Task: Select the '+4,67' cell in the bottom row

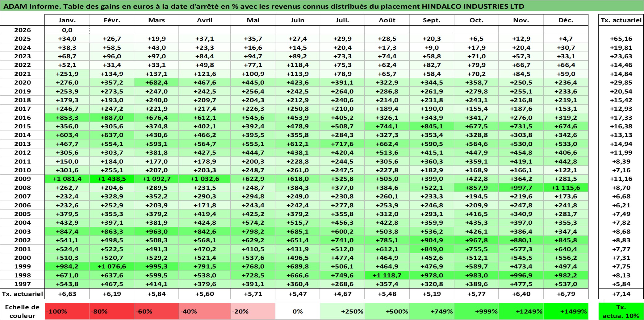Action: tap(342, 294)
